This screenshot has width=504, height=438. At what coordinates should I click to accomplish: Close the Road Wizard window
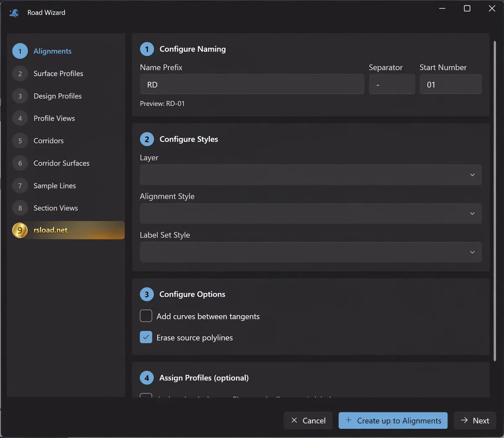(x=492, y=8)
